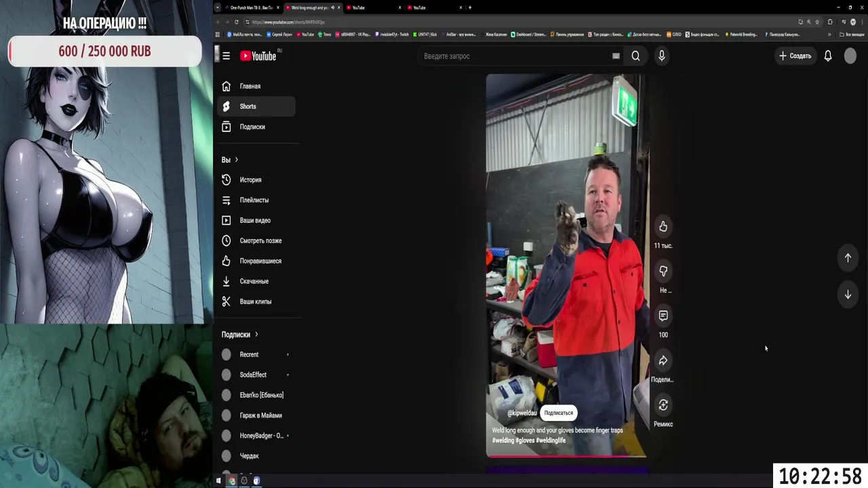Open the SodaEffect subscription channel

(256, 375)
